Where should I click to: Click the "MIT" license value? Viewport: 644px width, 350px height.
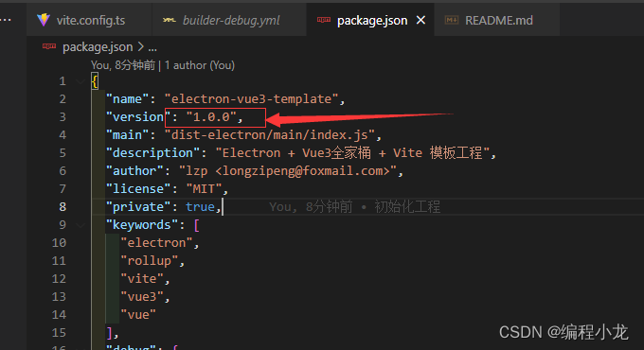pyautogui.click(x=205, y=189)
